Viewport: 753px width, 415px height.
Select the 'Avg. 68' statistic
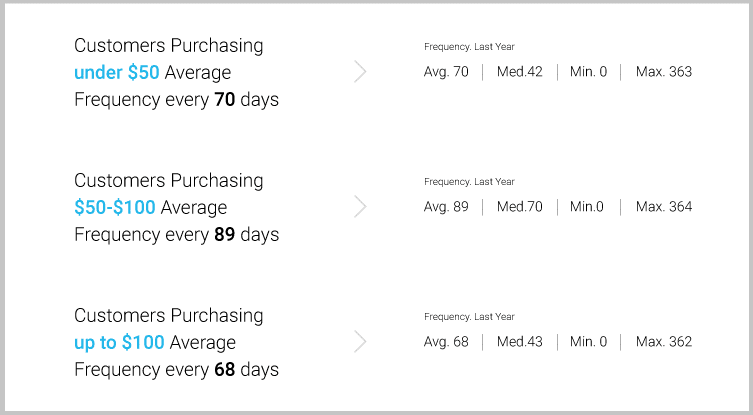point(446,342)
